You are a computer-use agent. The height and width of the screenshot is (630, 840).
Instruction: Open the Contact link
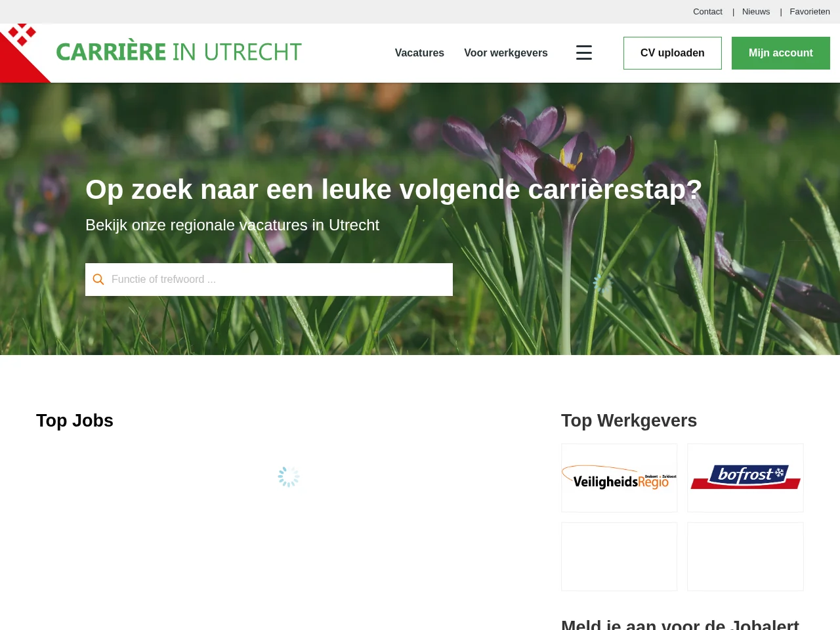click(x=707, y=12)
